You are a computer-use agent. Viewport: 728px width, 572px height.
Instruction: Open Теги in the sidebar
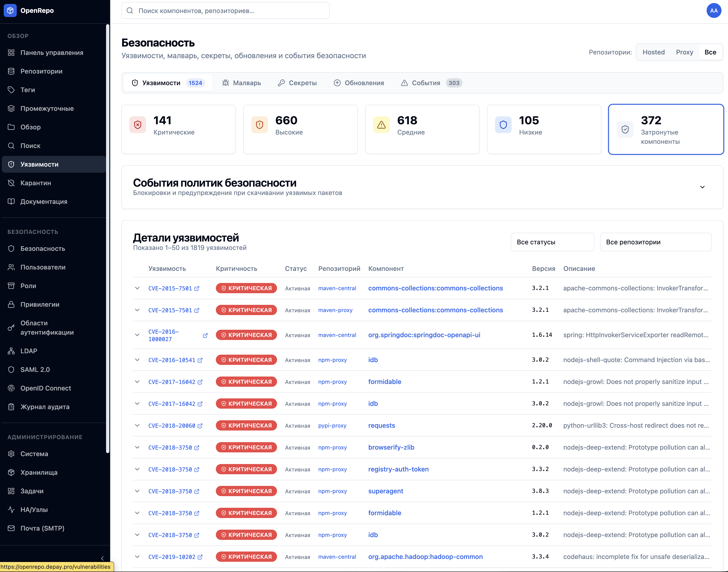pyautogui.click(x=53, y=90)
